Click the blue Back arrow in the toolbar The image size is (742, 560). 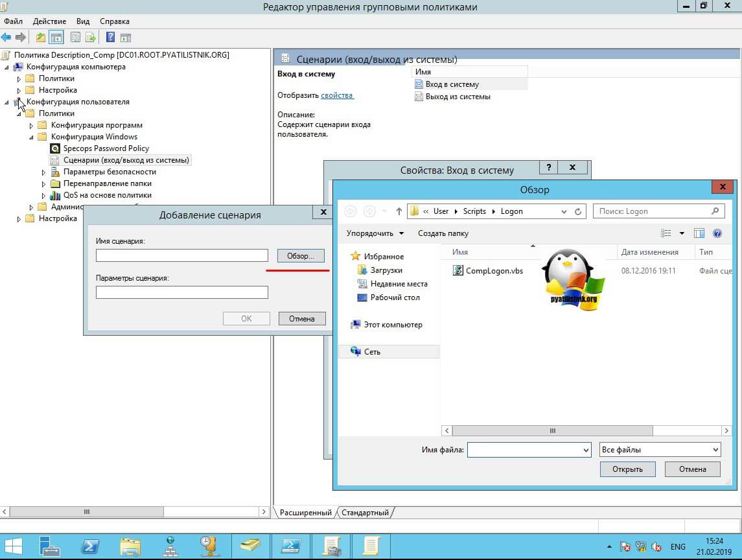[6, 38]
